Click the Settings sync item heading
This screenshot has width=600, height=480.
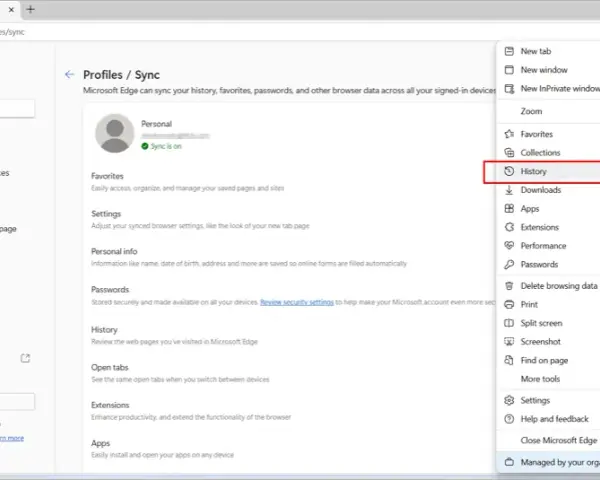[106, 214]
